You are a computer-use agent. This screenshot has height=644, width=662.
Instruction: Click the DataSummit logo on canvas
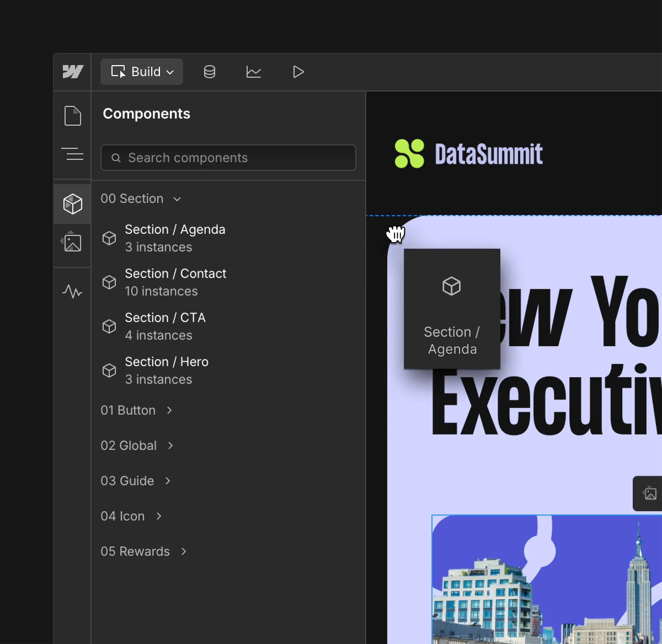tap(468, 154)
